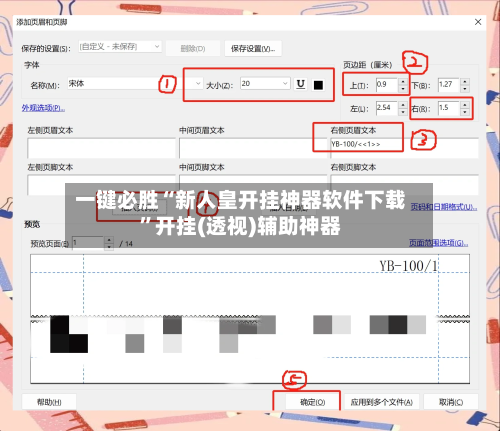The height and width of the screenshot is (431, 500).
Task: Open page number and date format link
Action: tap(443, 207)
